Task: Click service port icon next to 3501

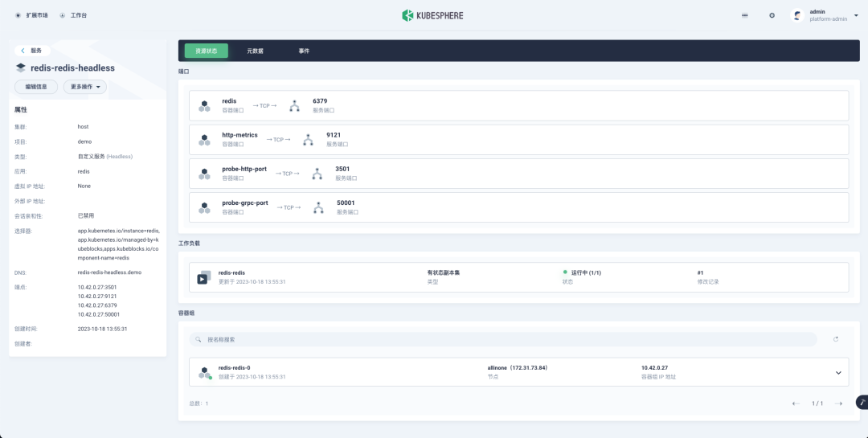Action: click(317, 174)
